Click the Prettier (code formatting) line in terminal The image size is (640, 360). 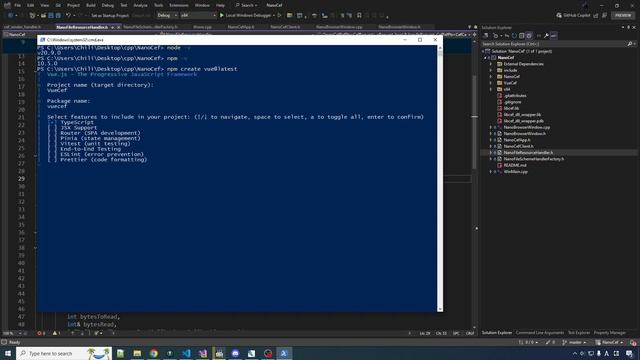(x=104, y=160)
